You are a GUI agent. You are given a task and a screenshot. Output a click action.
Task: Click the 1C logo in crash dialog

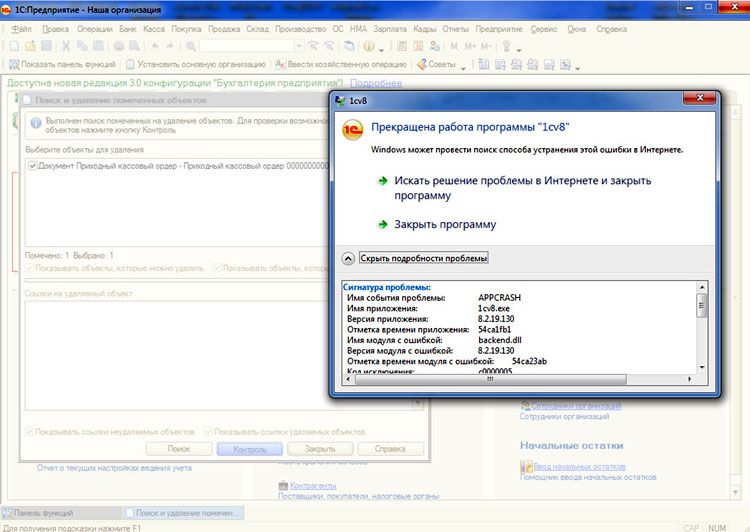click(353, 130)
